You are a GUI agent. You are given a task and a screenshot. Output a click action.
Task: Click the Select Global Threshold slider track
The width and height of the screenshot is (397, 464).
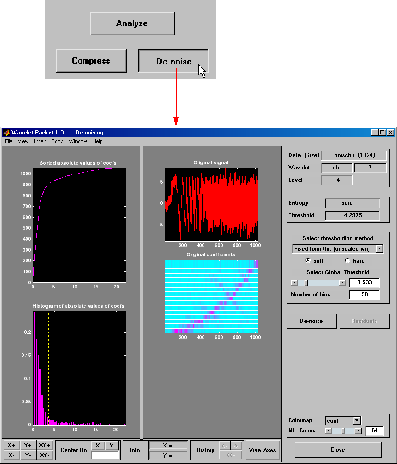point(318,283)
